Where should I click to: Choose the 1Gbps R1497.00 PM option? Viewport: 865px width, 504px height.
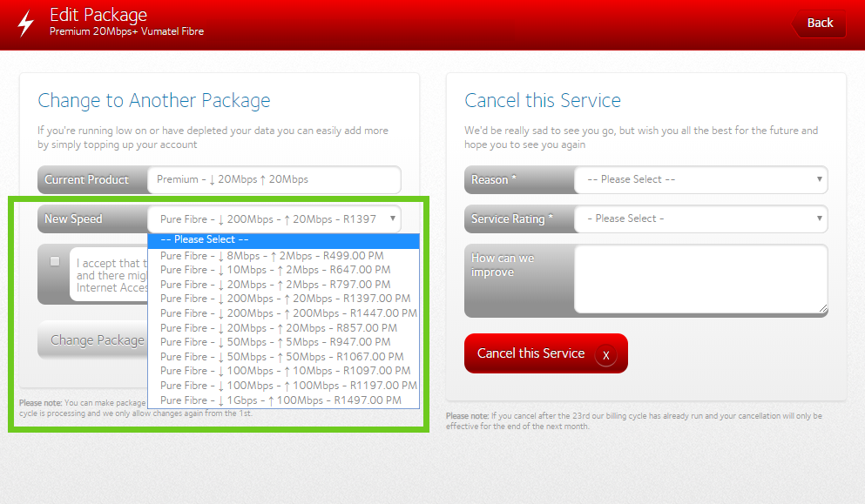[x=280, y=400]
